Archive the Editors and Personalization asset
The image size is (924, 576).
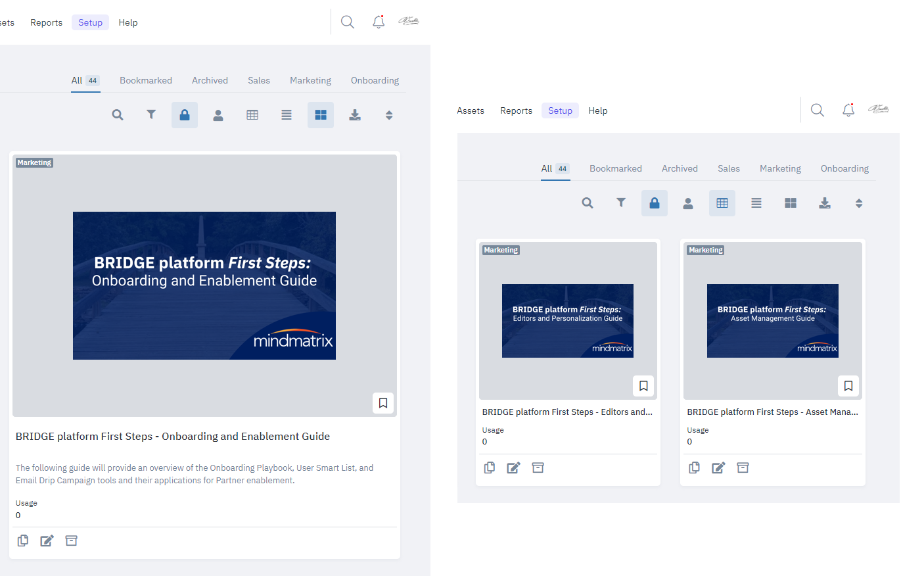click(x=538, y=468)
